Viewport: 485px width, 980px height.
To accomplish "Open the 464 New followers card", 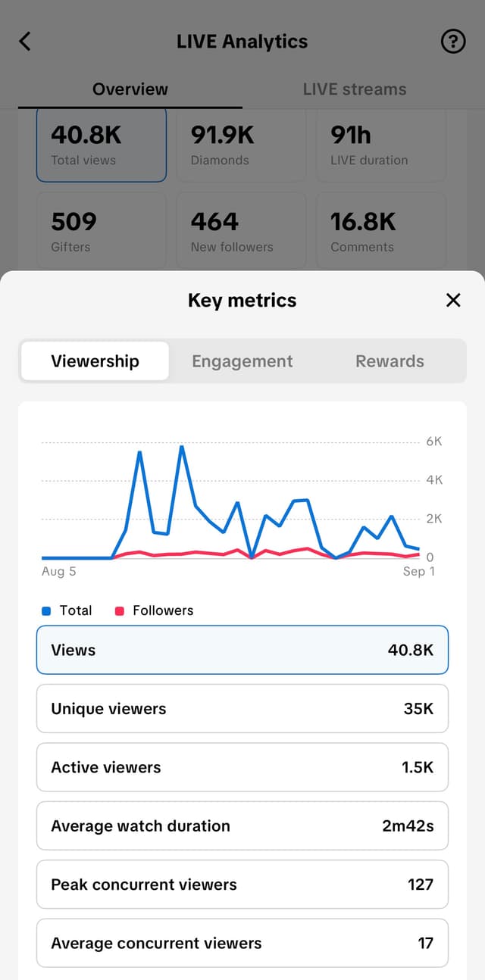I will (x=241, y=230).
